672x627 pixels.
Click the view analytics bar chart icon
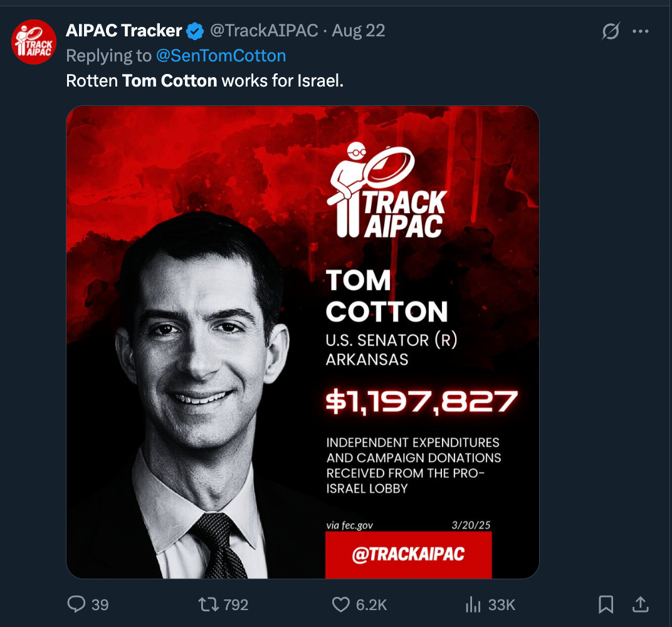coord(472,604)
